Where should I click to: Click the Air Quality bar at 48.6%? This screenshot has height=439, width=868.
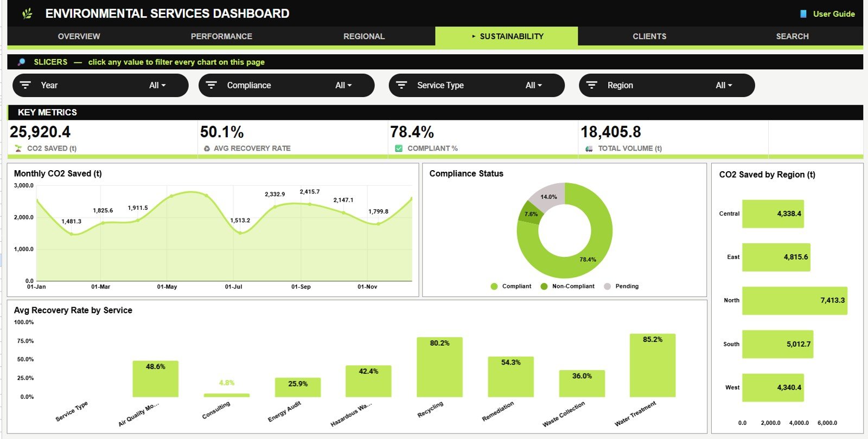tap(155, 379)
